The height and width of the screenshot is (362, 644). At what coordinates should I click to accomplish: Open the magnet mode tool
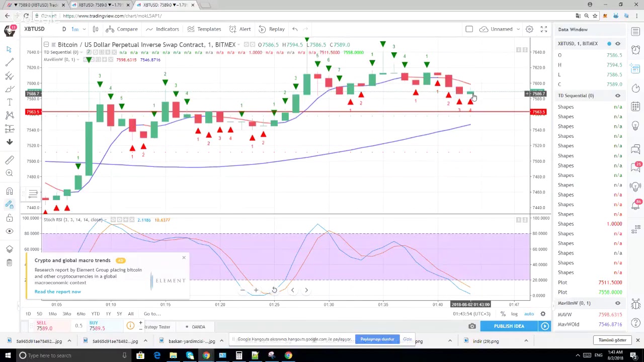9,191
